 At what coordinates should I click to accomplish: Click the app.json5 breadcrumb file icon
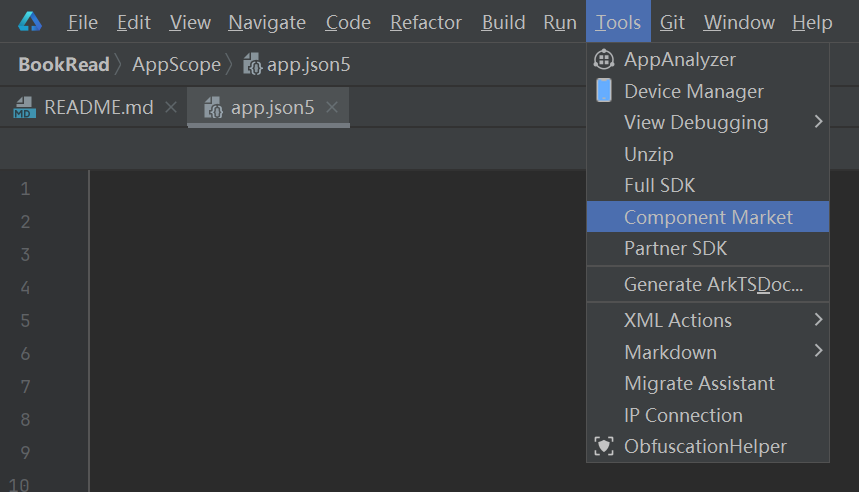253,65
